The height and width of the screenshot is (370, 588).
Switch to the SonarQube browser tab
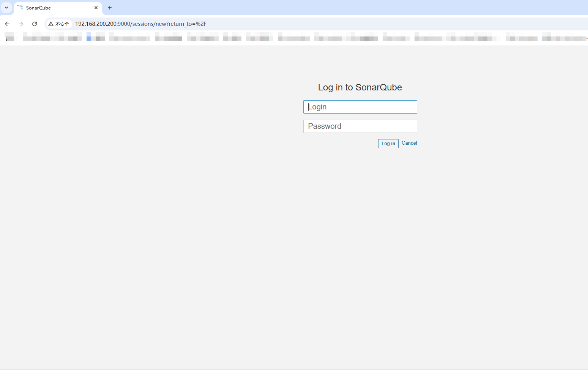coord(58,8)
